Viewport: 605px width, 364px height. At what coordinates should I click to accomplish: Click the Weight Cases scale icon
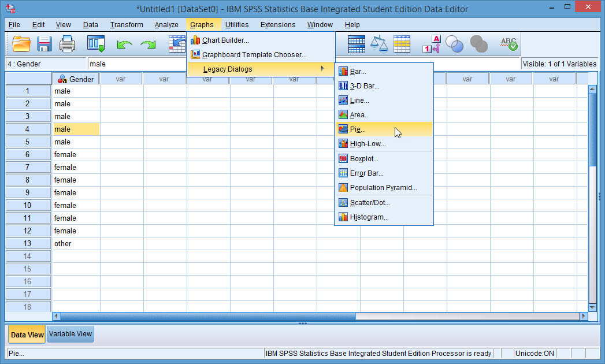point(379,44)
